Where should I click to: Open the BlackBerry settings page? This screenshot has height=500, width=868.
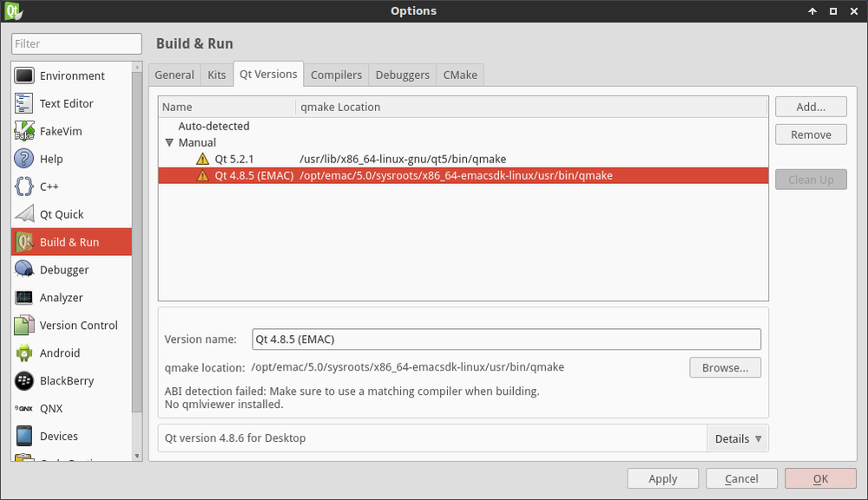click(x=67, y=381)
